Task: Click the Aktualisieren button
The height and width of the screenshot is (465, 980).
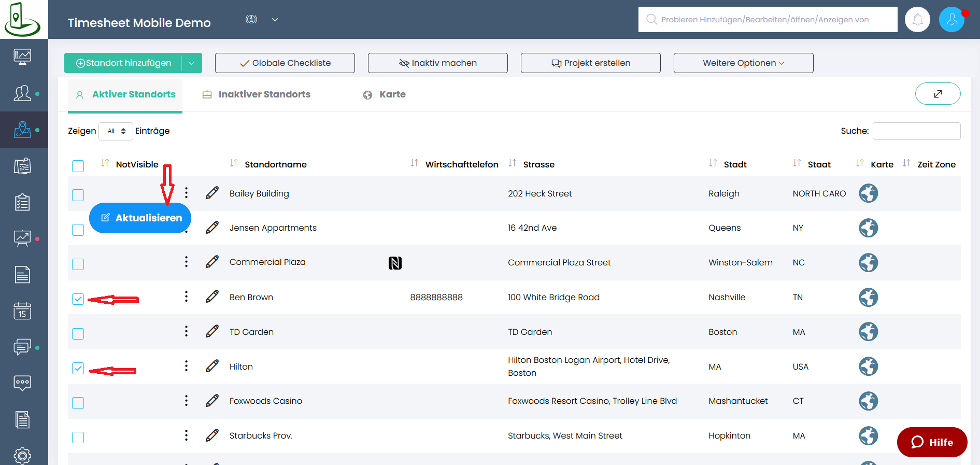Action: pos(140,218)
